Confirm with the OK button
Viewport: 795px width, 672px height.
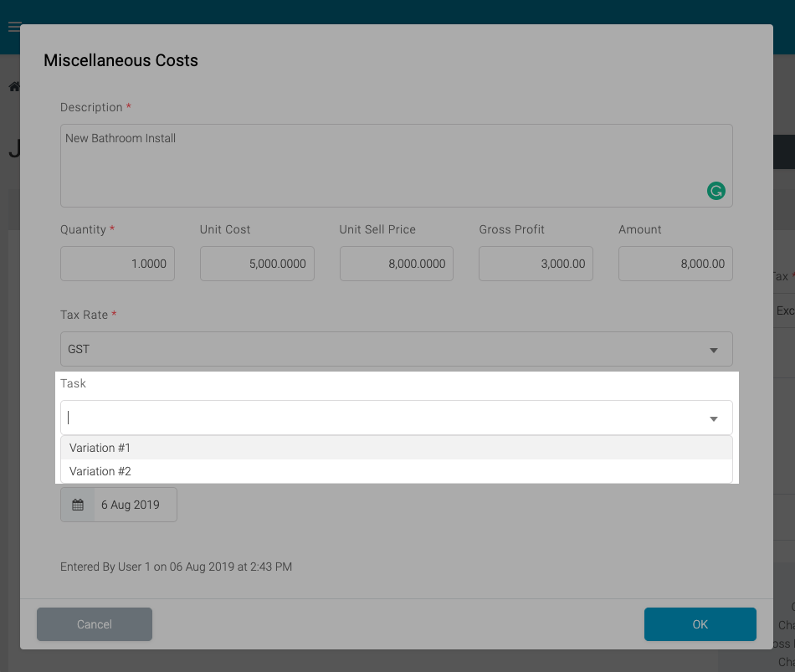(x=700, y=624)
